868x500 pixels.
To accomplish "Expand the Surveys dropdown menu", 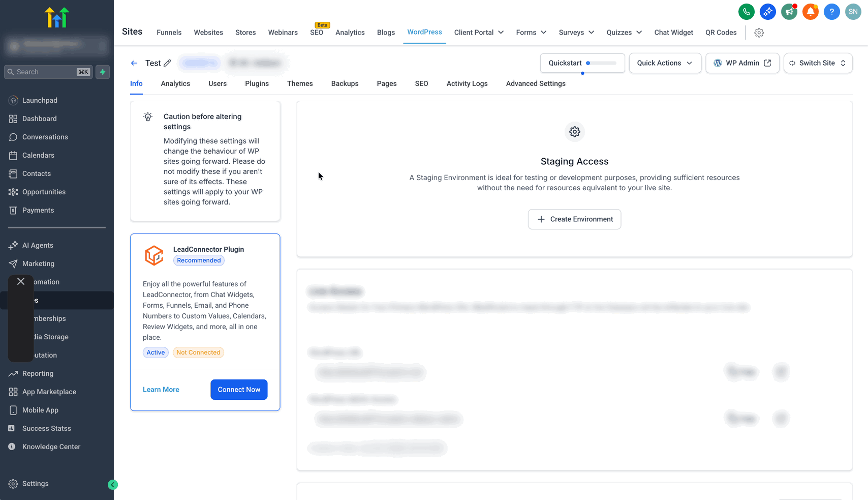I will 576,33.
